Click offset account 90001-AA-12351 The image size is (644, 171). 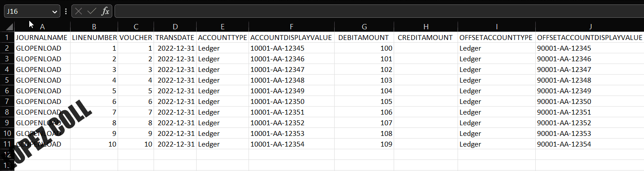[590, 112]
